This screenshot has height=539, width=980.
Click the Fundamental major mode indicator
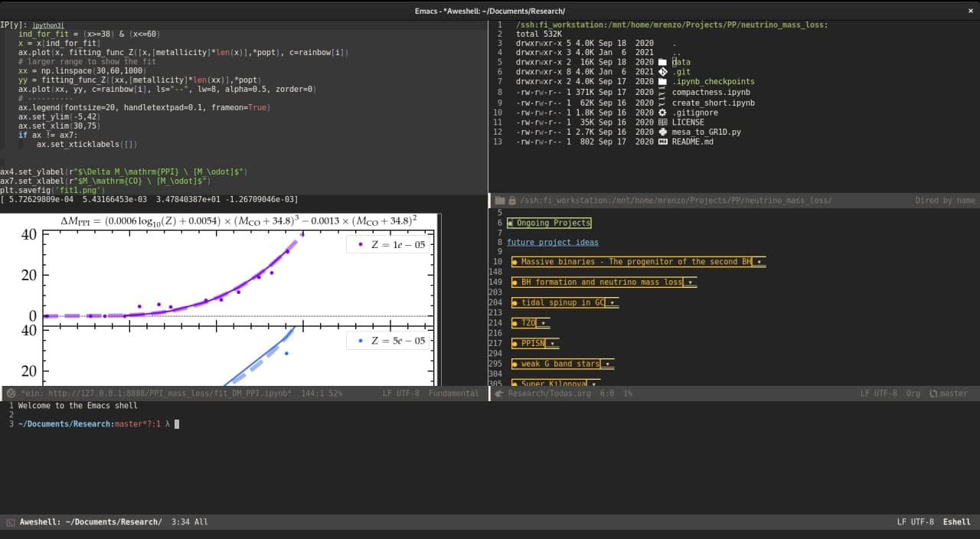point(453,394)
